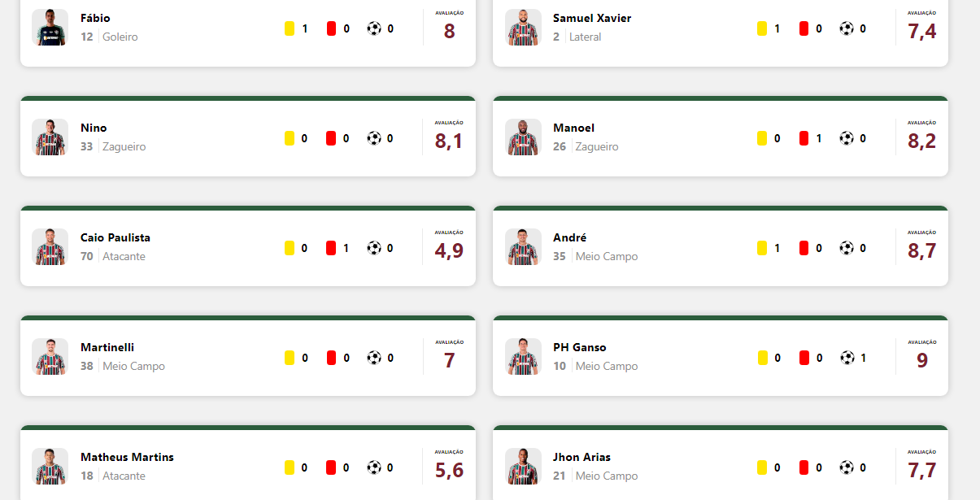980x500 pixels.
Task: Click PH Ganso's goals soccer ball icon
Action: click(x=847, y=358)
